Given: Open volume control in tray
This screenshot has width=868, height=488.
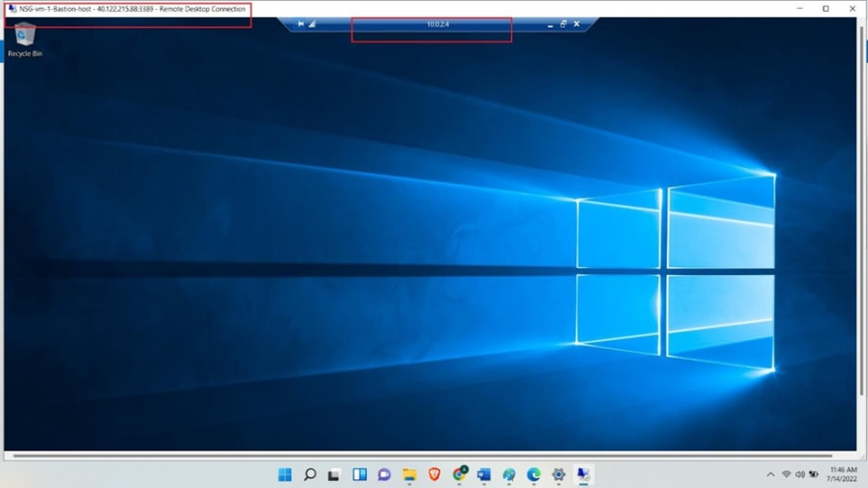Looking at the screenshot, I should [x=800, y=475].
